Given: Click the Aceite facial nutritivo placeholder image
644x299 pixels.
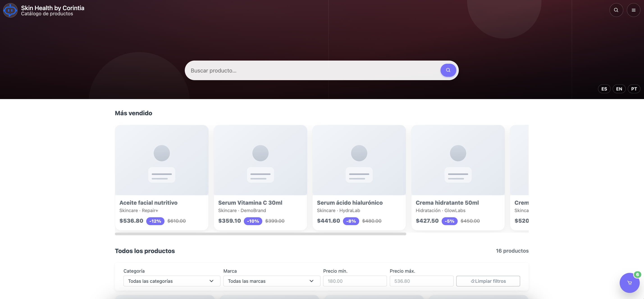Looking at the screenshot, I should click(x=162, y=160).
